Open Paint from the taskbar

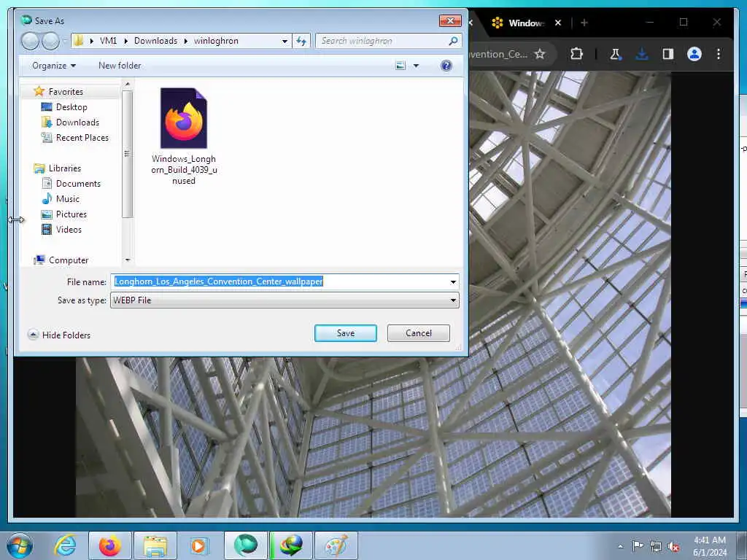(336, 545)
